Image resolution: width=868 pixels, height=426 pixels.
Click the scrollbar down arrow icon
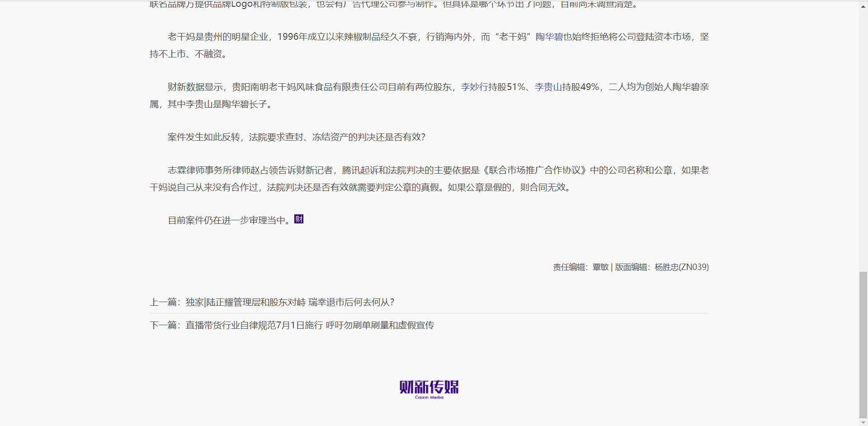click(863, 421)
